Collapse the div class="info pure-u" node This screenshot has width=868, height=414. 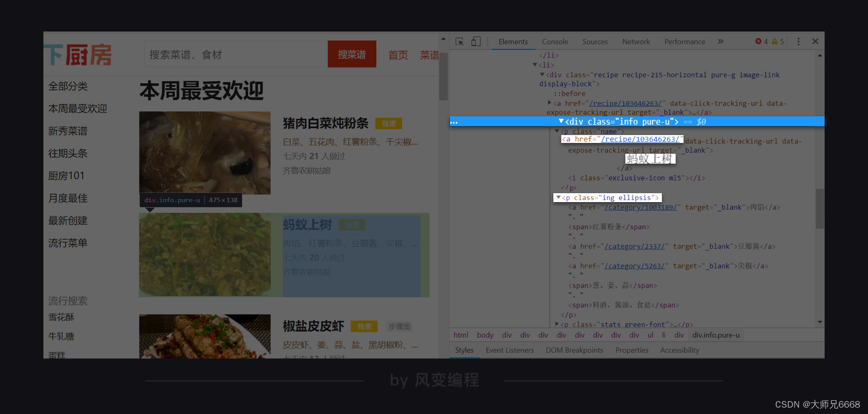click(x=561, y=121)
